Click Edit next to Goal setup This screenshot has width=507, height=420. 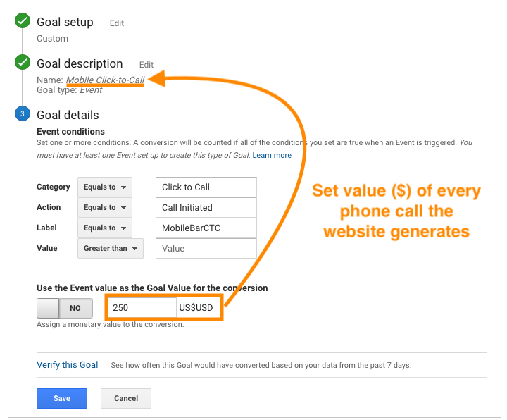pos(117,23)
